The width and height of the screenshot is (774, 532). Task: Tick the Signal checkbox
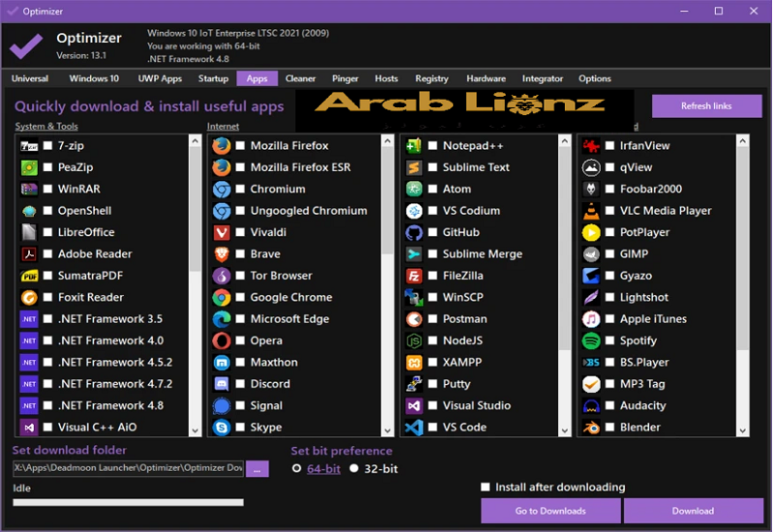(x=240, y=405)
